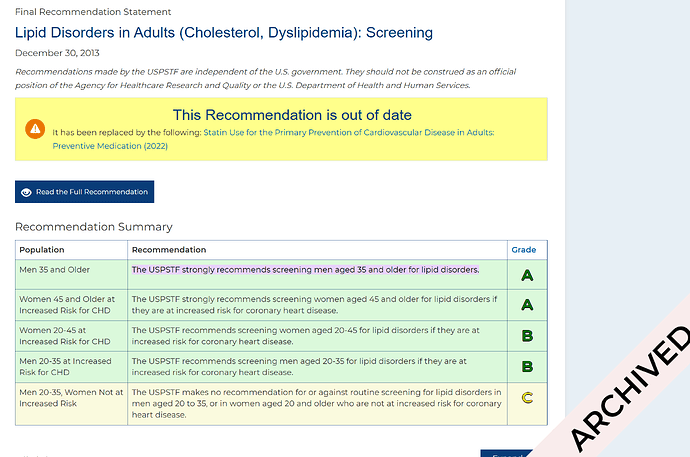Click grade A icon for Men 35 and Older
The image size is (690, 457).
527,275
